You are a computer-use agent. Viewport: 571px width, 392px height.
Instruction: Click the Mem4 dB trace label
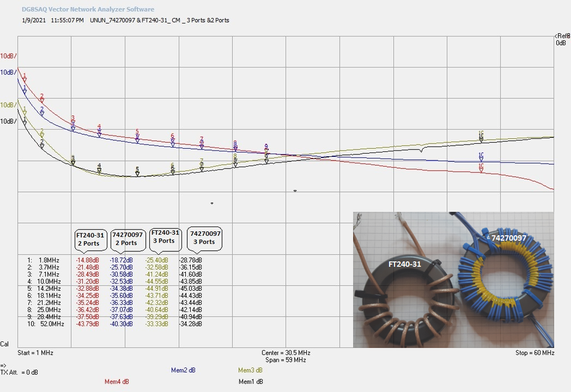[117, 382]
